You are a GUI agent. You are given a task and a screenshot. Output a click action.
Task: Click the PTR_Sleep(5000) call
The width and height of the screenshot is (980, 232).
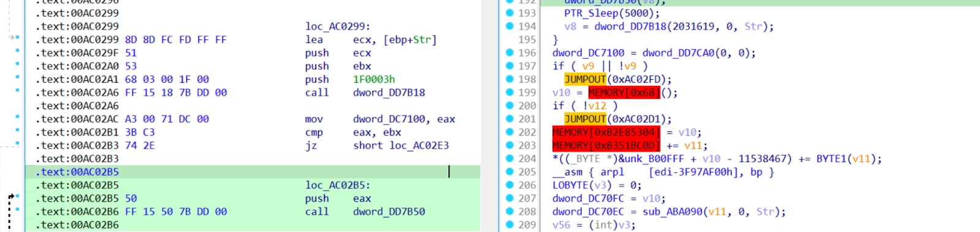(x=612, y=13)
